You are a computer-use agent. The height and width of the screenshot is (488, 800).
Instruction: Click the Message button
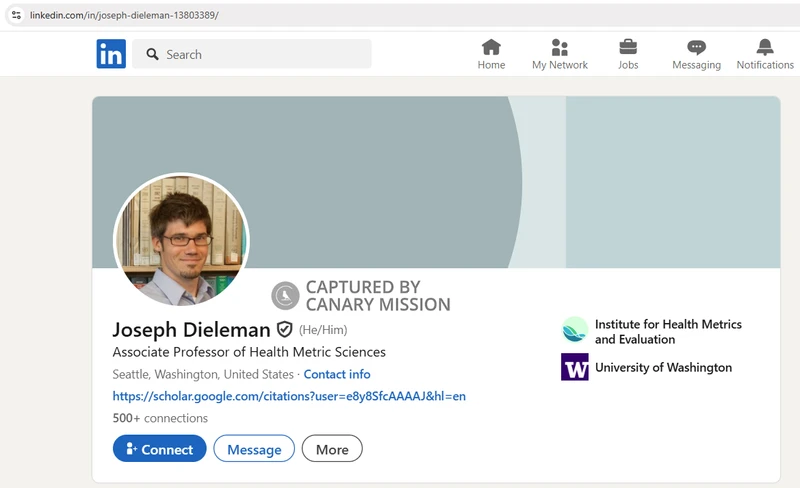(254, 449)
